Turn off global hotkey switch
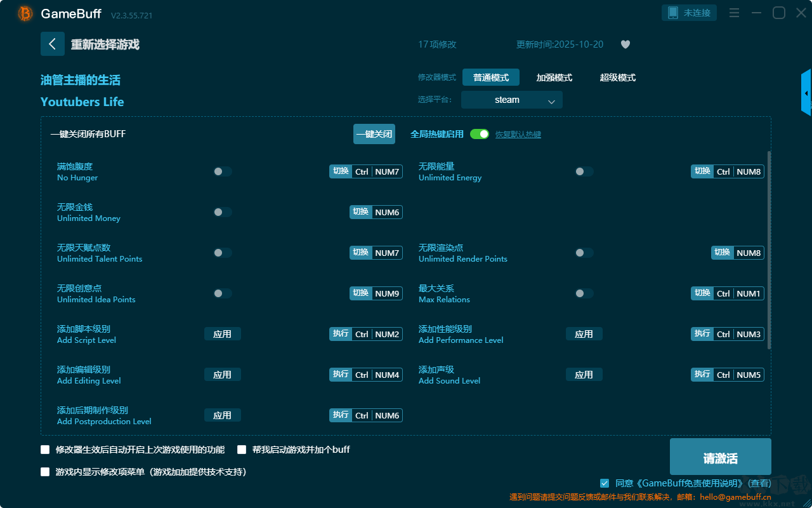The image size is (812, 508). pyautogui.click(x=480, y=134)
